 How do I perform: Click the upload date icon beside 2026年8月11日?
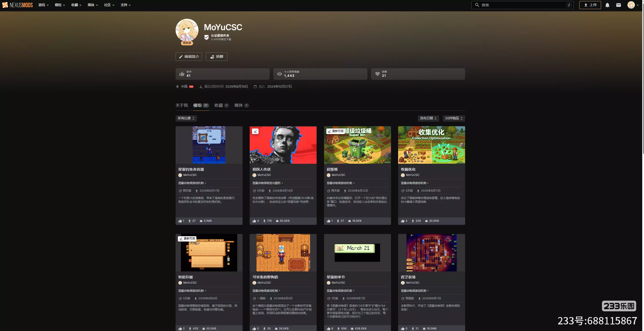418,191
